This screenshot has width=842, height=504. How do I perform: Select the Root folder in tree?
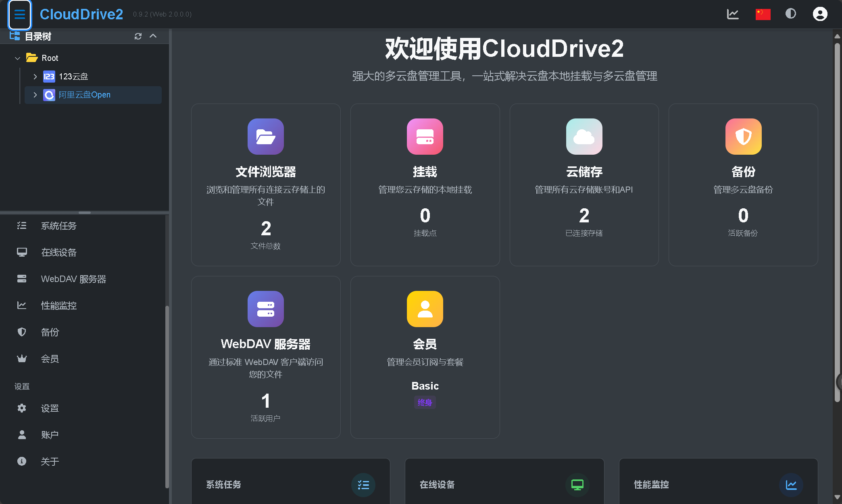pyautogui.click(x=50, y=58)
